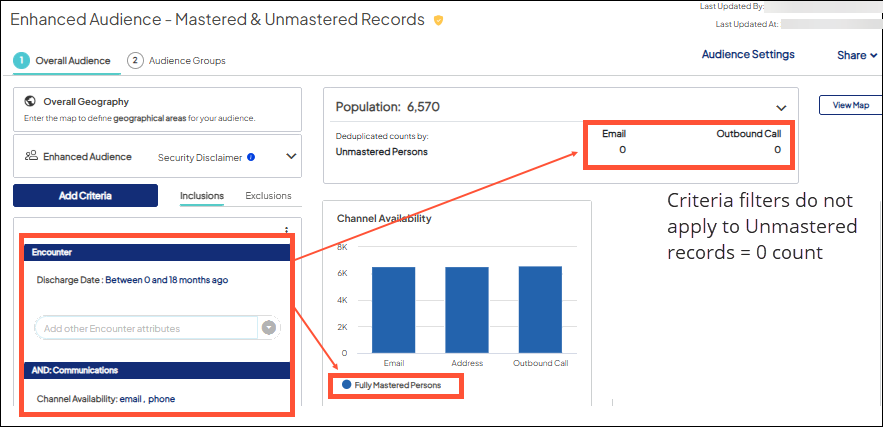Image resolution: width=883 pixels, height=427 pixels.
Task: Open the Share dropdown menu
Action: [857, 55]
